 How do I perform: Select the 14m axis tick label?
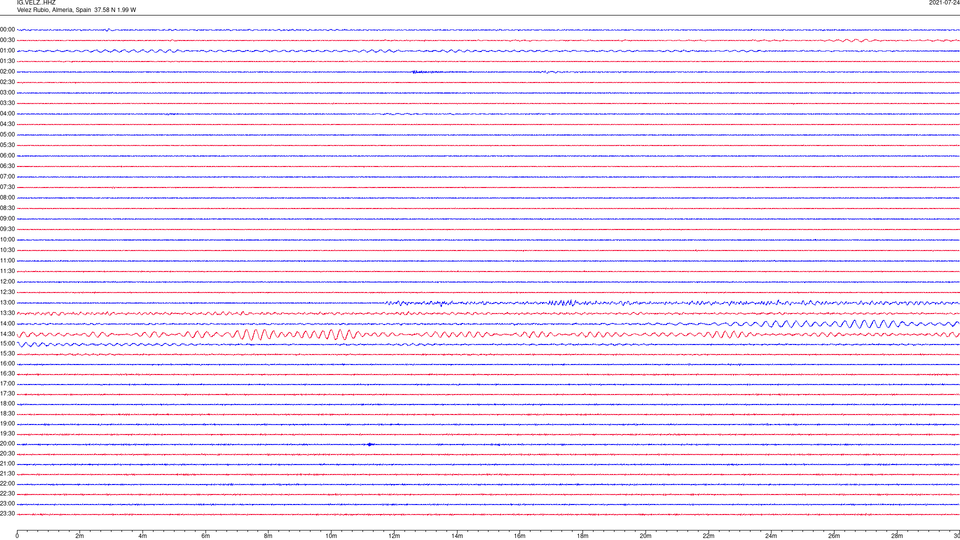(x=457, y=536)
